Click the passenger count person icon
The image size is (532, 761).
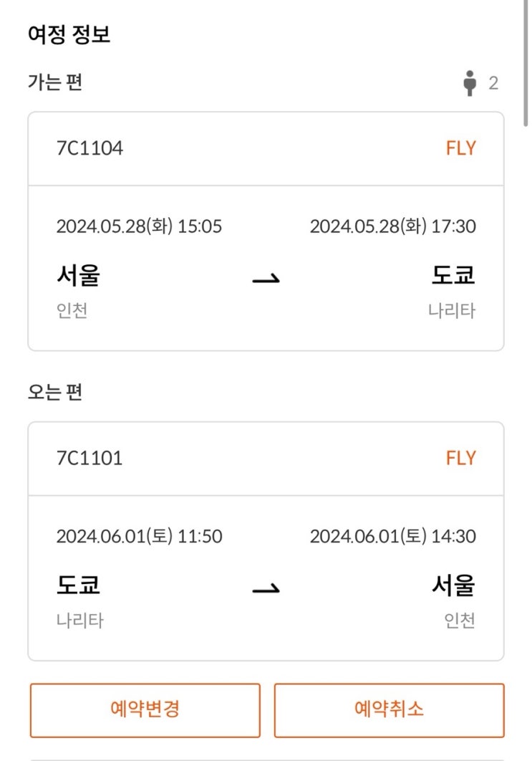[x=470, y=83]
